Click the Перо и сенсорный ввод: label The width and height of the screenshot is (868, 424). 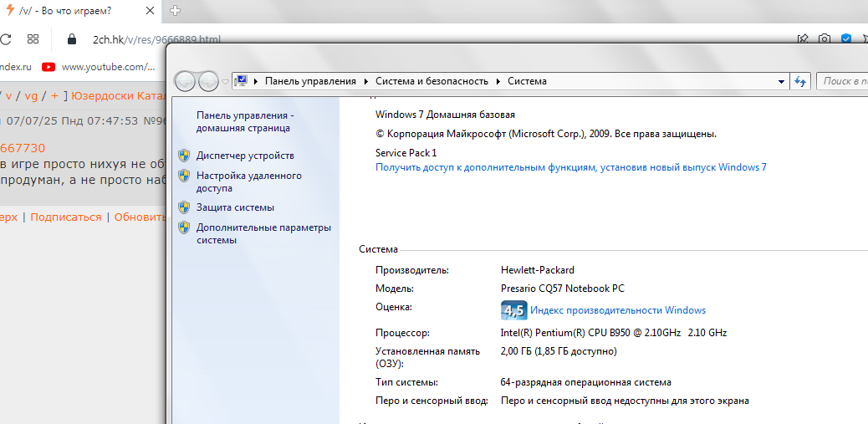coord(431,401)
